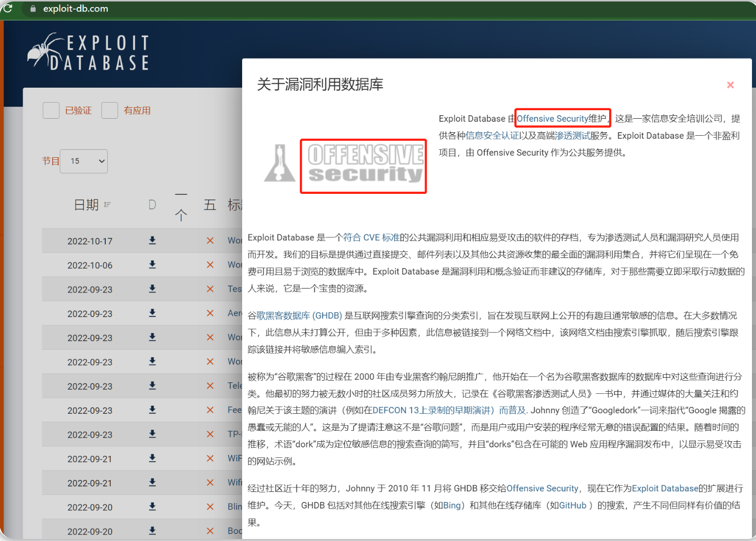Click the 关于漏洞利用数据库 dialog title
Screen dimensions: 756x541
click(x=320, y=84)
